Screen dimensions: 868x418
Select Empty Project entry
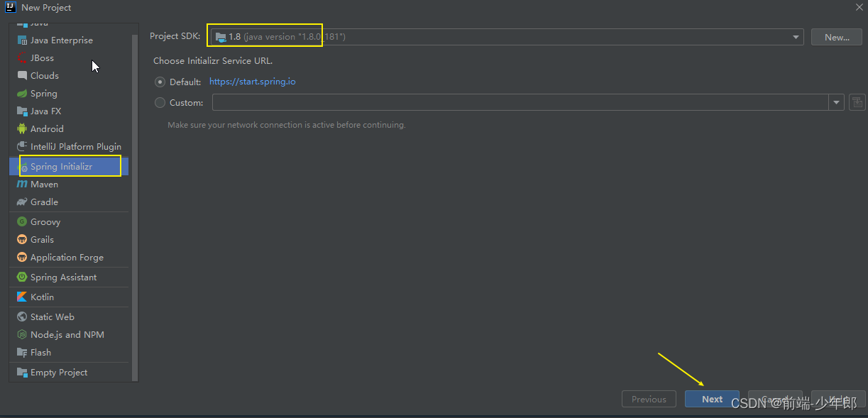pos(70,373)
